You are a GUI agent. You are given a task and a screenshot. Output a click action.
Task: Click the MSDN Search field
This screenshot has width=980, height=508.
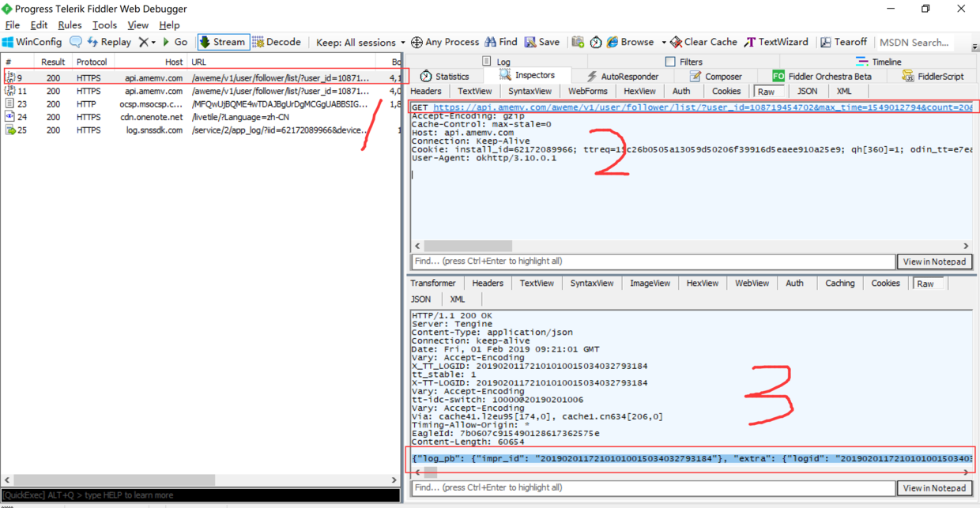(914, 42)
